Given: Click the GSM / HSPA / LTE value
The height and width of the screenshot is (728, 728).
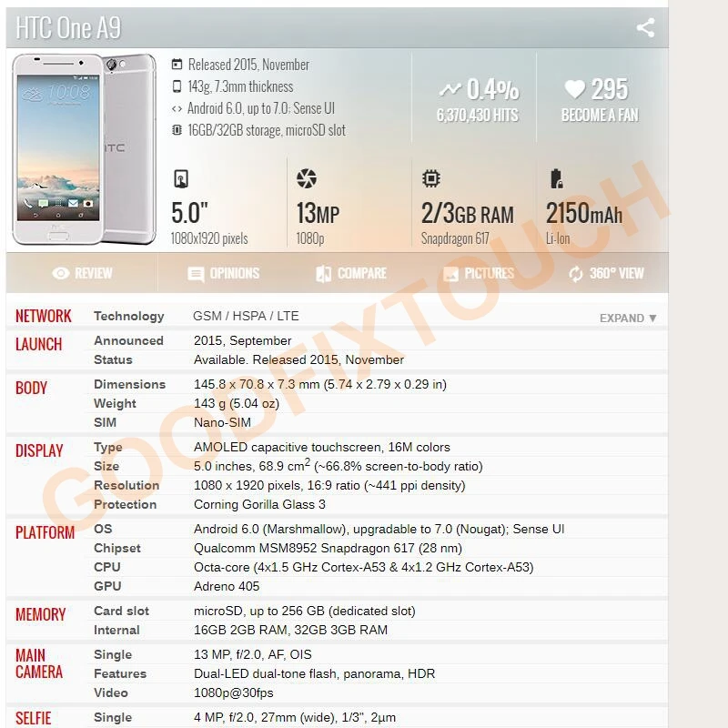Looking at the screenshot, I should [x=246, y=316].
